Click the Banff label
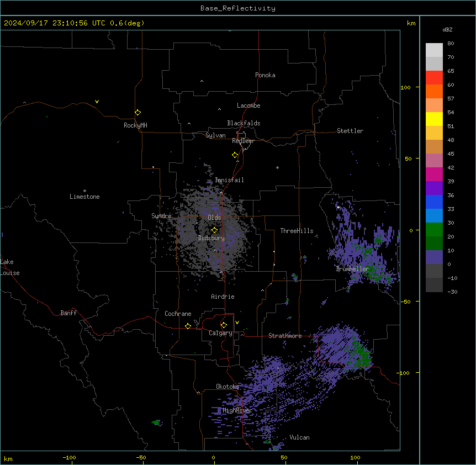 68,313
